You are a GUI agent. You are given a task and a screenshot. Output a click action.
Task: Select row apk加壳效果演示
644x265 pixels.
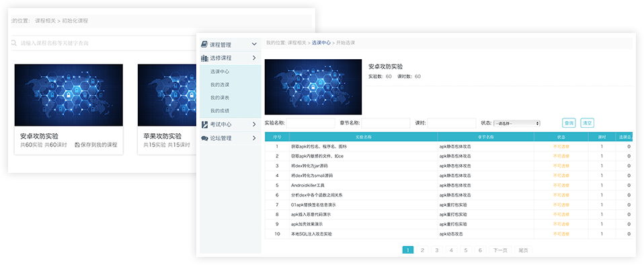click(x=448, y=225)
